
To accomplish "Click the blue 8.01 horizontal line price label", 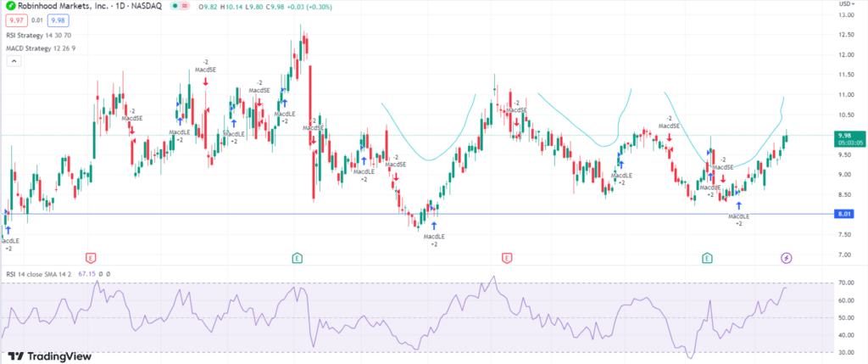I will click(x=843, y=214).
